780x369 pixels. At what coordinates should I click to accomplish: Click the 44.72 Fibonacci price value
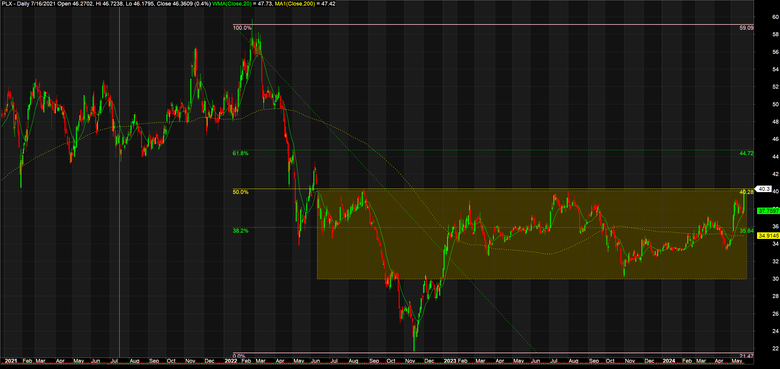point(746,154)
